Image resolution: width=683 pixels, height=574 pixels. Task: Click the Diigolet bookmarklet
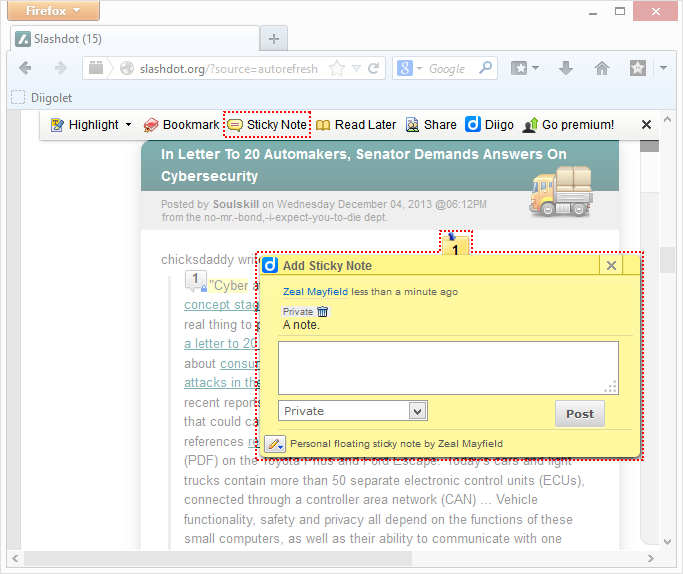coord(41,98)
